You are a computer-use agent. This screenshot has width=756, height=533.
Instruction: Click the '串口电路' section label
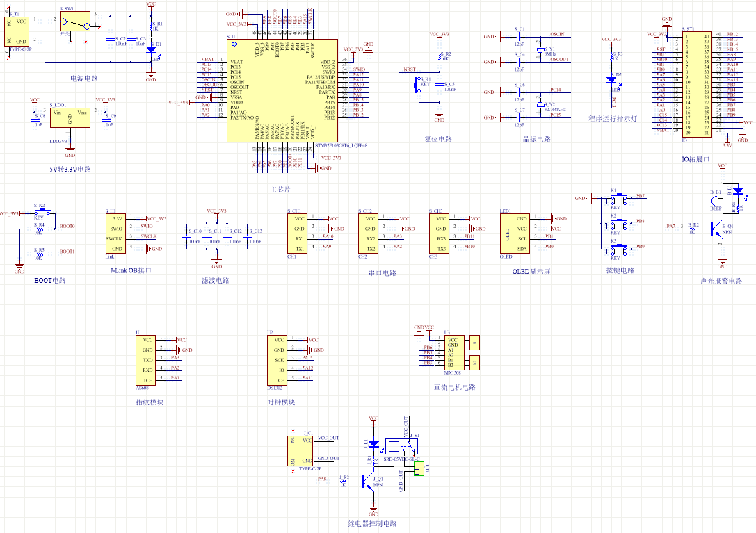tap(383, 273)
